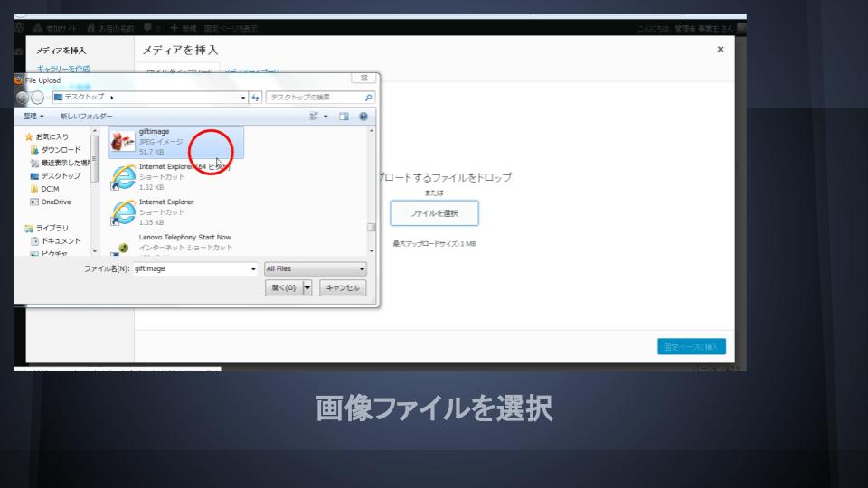Open the ダウンロード folder in sidebar

60,150
